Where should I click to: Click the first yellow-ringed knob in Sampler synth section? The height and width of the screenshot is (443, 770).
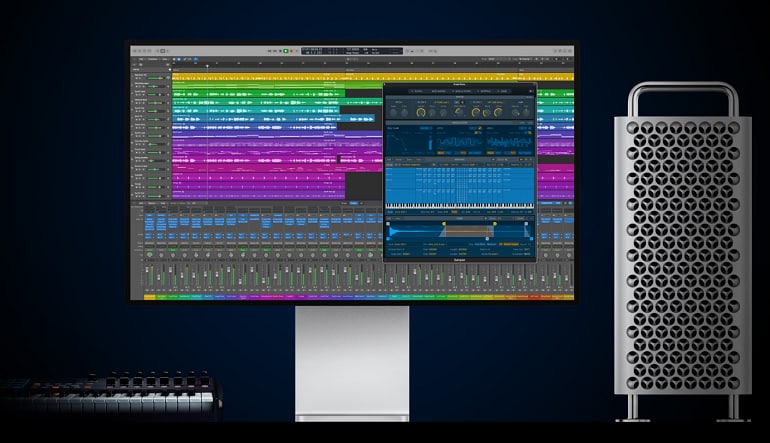coord(421,112)
